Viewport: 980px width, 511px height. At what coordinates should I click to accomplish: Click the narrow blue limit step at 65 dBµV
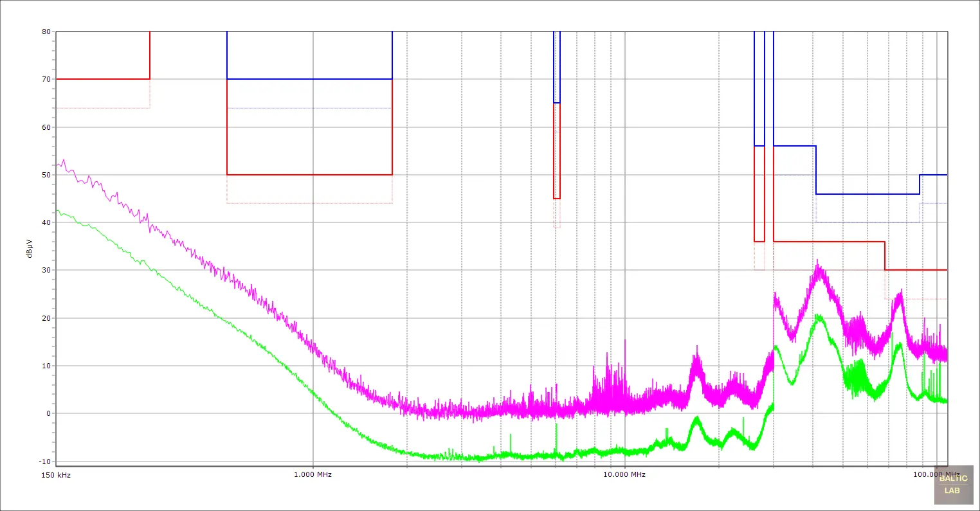point(557,103)
